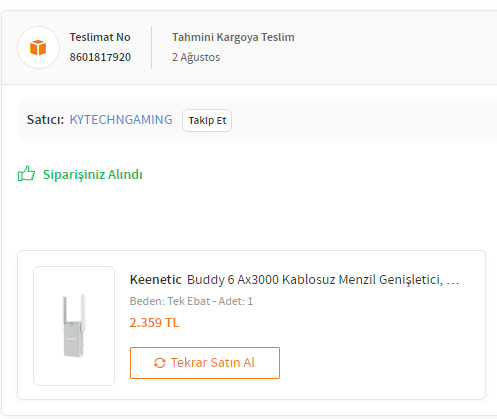497x419 pixels.
Task: Click the Beden: Tek Ebat - Adet: 1 line
Action: click(191, 301)
